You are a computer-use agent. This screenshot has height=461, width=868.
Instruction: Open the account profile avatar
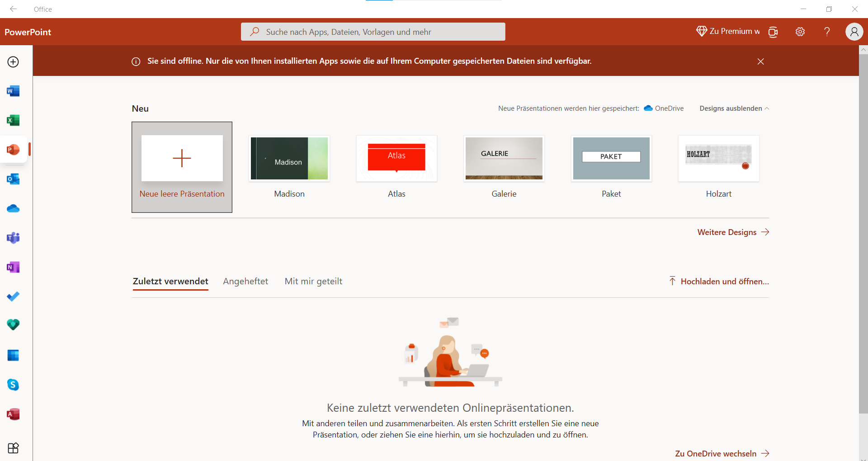click(854, 32)
